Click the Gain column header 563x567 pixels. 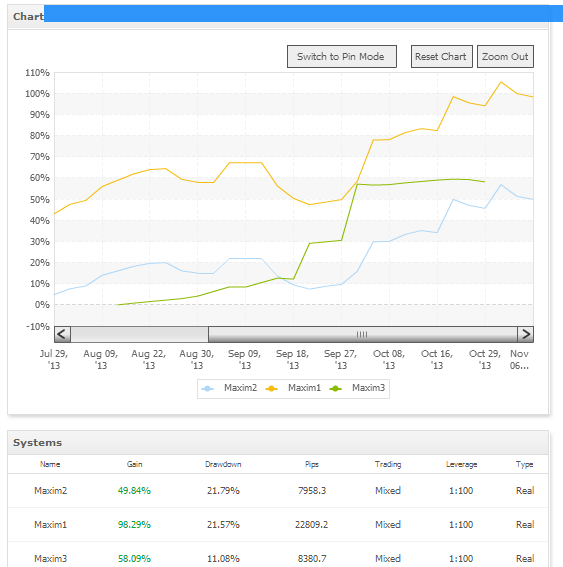(x=135, y=464)
